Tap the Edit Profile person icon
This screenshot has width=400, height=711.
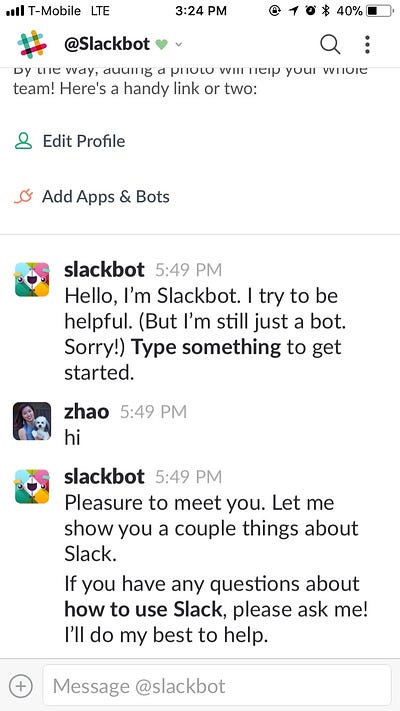point(23,141)
